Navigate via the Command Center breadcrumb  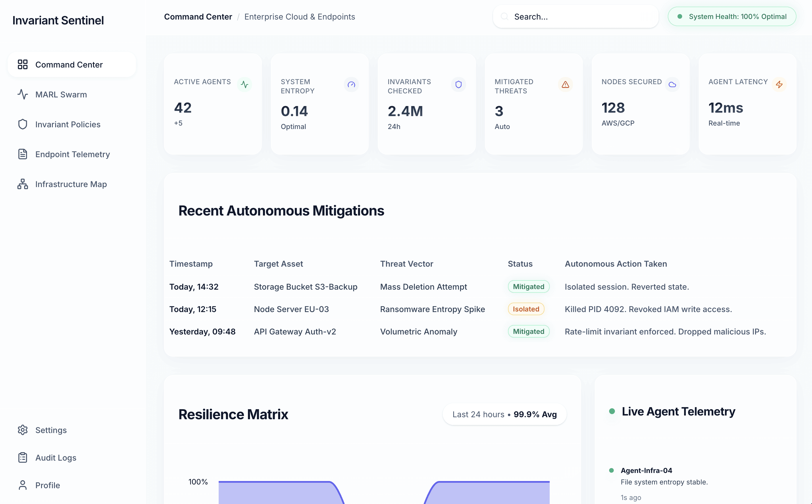click(198, 16)
